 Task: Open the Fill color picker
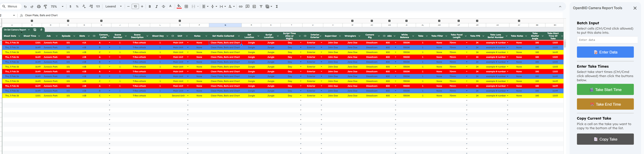pyautogui.click(x=179, y=7)
